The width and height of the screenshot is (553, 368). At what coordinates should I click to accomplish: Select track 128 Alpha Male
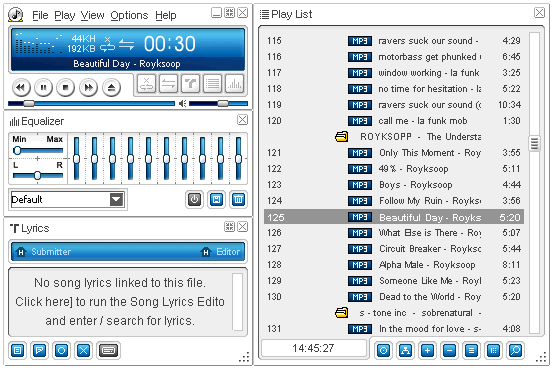point(394,265)
